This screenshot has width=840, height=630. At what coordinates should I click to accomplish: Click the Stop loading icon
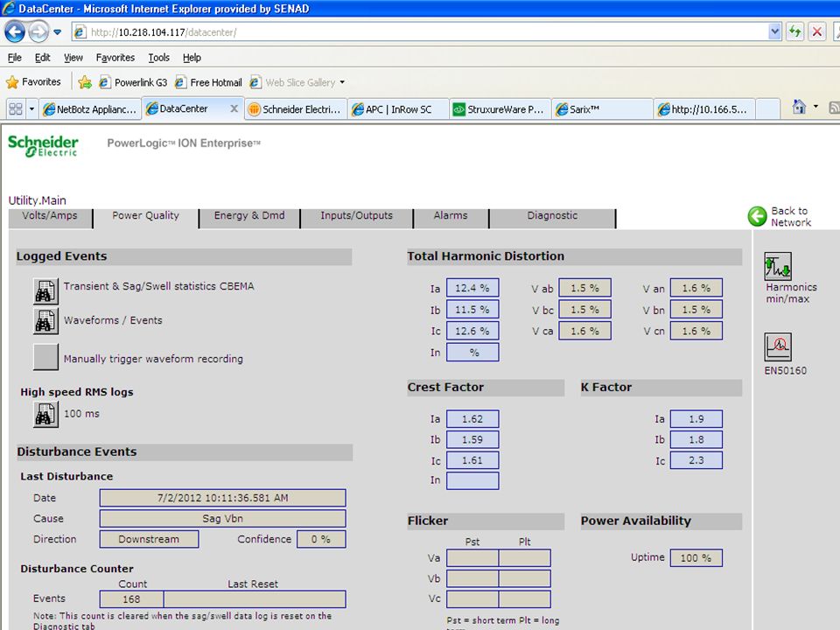pos(817,32)
